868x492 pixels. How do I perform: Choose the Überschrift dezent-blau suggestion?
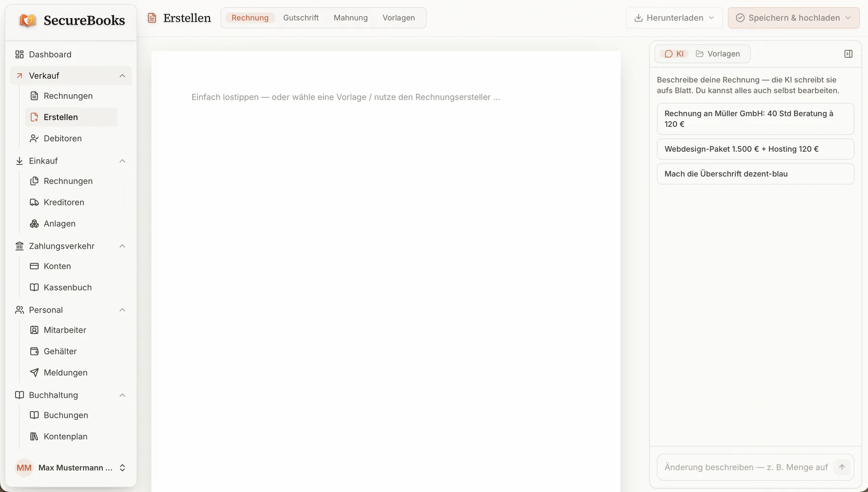[755, 174]
